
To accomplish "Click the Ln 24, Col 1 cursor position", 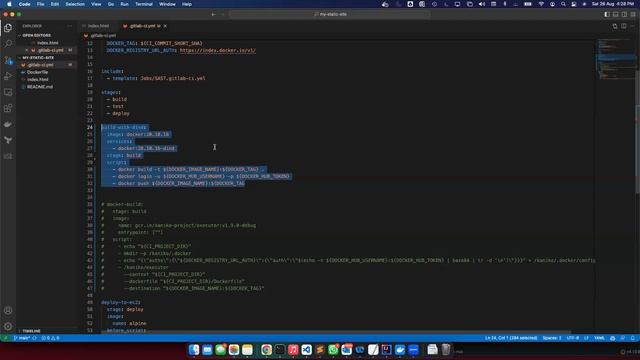I will pyautogui.click(x=511, y=338).
